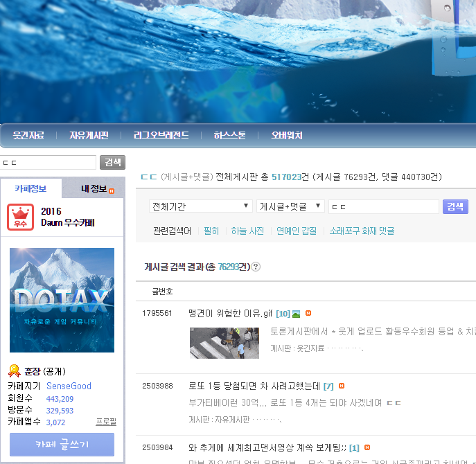Open the [10] comment count link
The image size is (476, 464).
(x=283, y=314)
